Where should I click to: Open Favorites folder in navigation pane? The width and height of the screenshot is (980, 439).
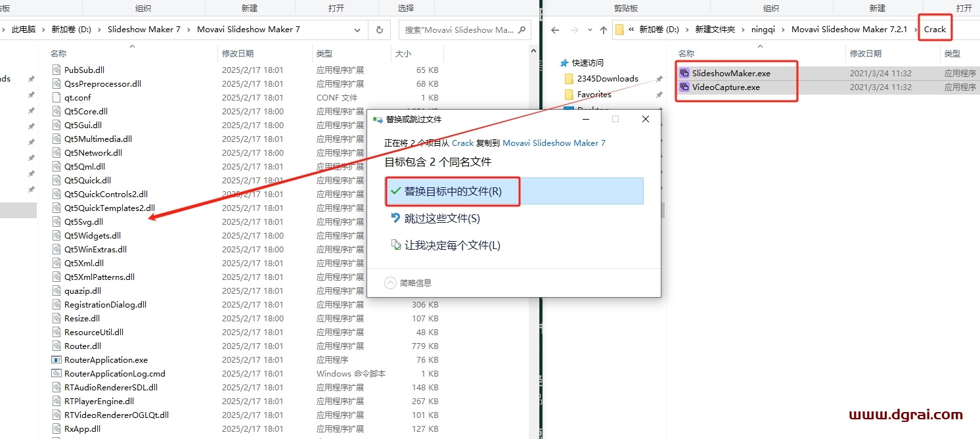(x=594, y=95)
